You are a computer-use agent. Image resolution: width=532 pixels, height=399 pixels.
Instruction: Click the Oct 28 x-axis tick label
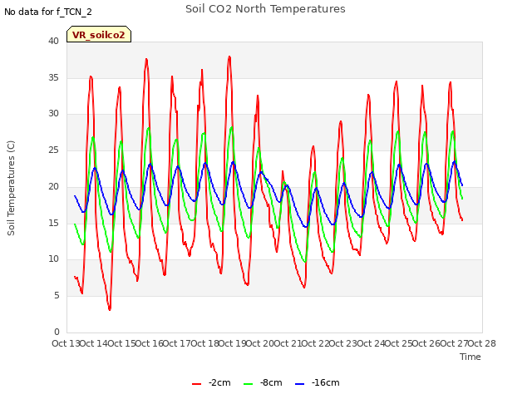click(x=482, y=343)
